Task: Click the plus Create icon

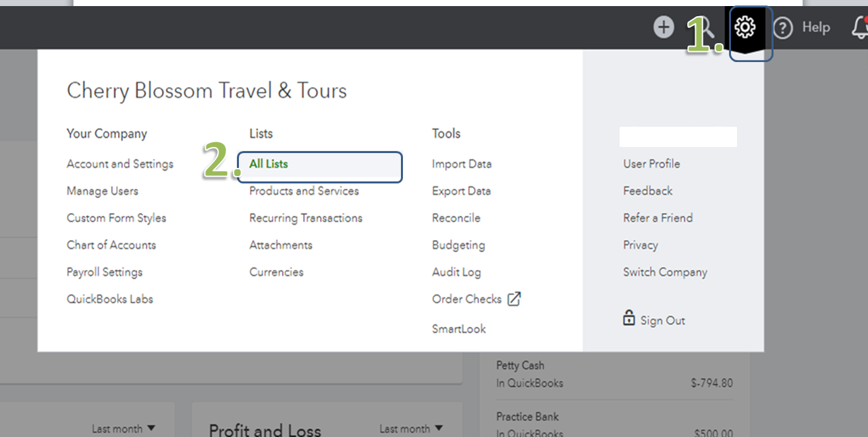Action: (663, 28)
